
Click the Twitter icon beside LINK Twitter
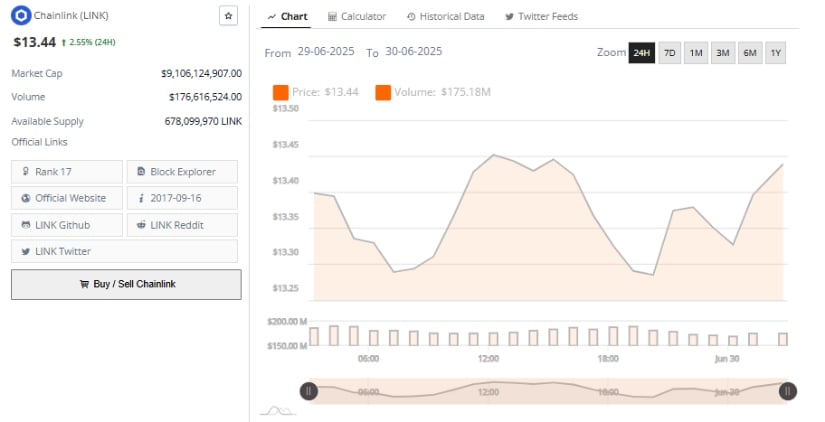pyautogui.click(x=26, y=252)
